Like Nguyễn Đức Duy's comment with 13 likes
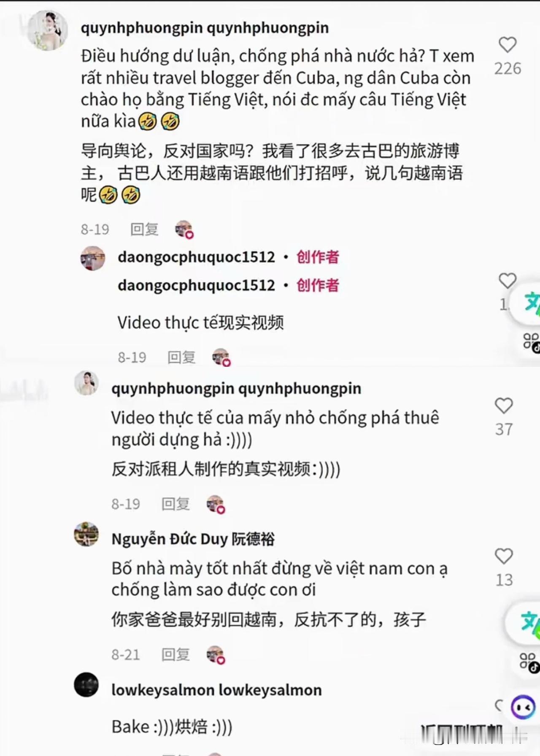The height and width of the screenshot is (756, 540). [x=504, y=557]
